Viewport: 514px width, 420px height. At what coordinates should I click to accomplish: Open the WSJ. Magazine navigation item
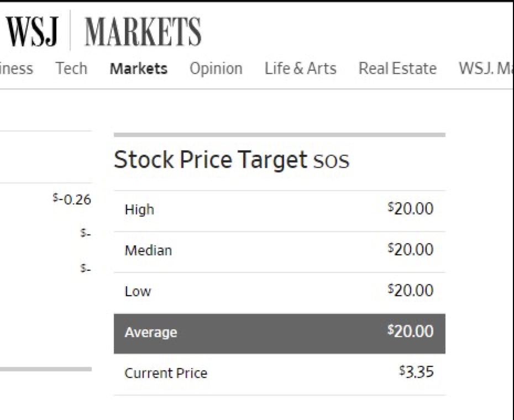[486, 69]
